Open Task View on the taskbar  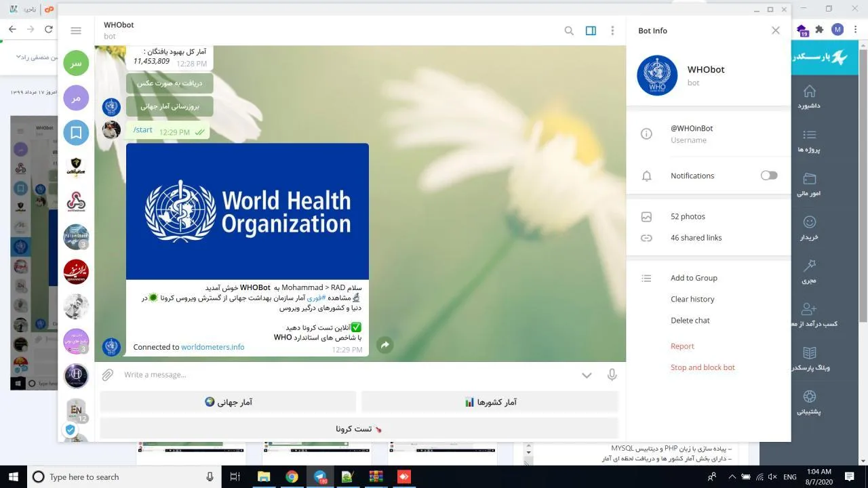235,476
